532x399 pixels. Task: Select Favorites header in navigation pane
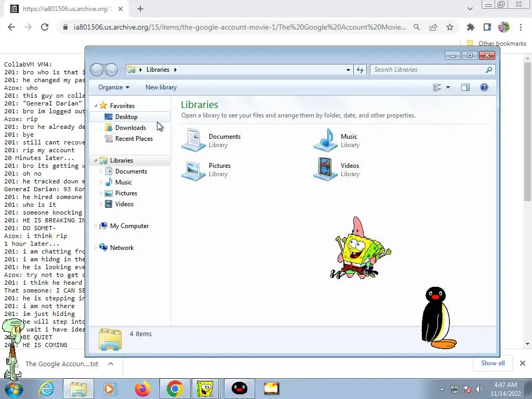click(x=122, y=106)
